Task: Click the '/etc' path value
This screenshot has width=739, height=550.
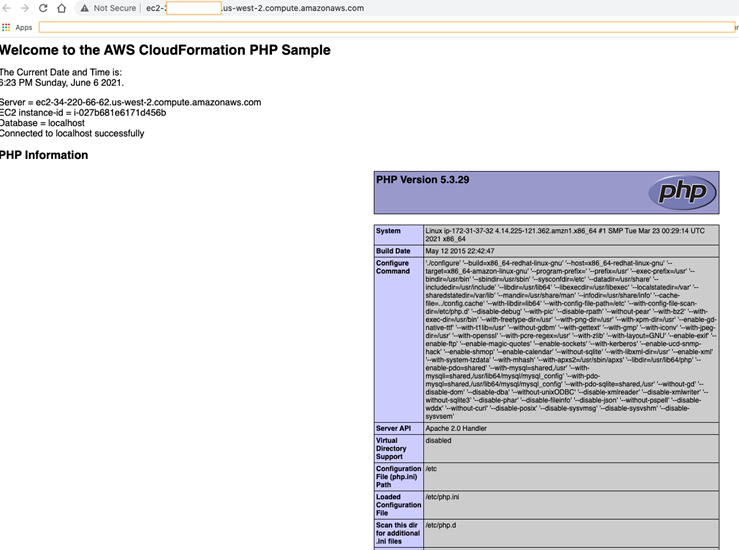Action: [431, 469]
